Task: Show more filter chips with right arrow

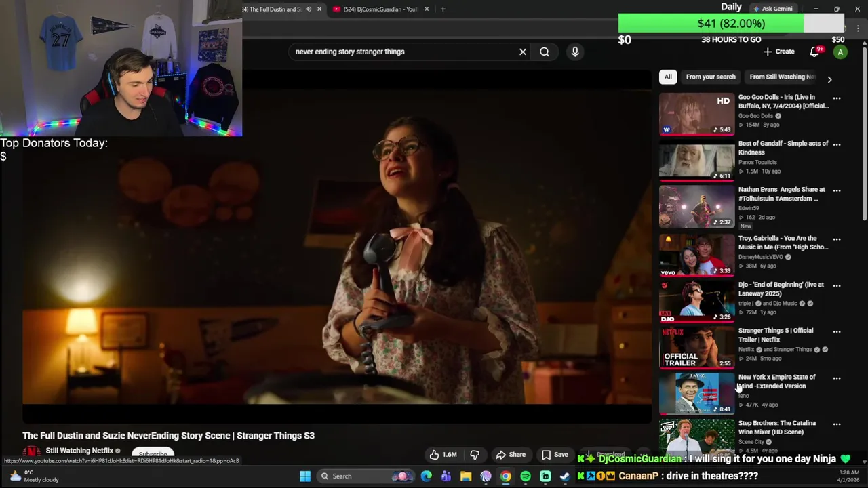Action: (x=829, y=79)
